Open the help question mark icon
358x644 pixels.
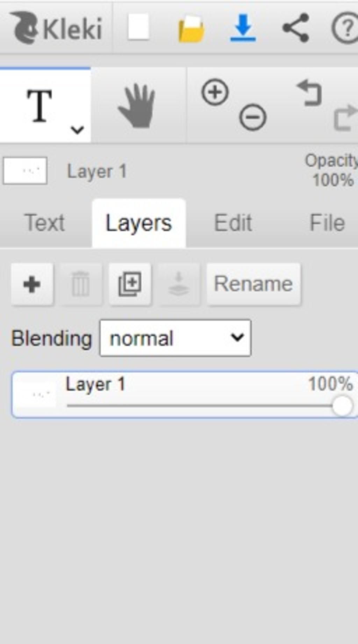pos(345,28)
